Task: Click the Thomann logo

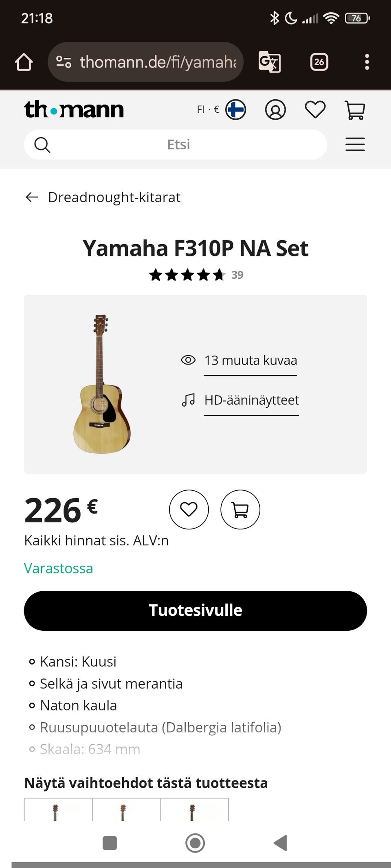Action: click(x=74, y=109)
